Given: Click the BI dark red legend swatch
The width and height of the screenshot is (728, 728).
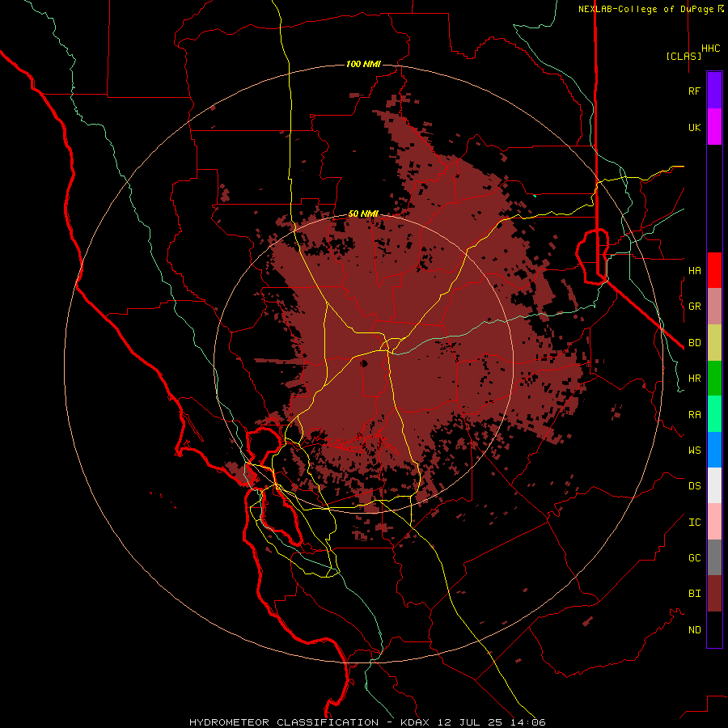Looking at the screenshot, I should (714, 594).
